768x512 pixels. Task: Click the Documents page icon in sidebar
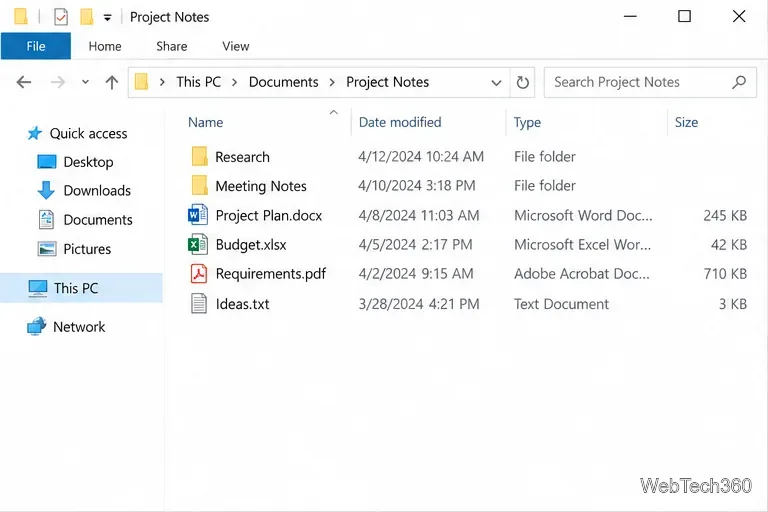click(46, 219)
